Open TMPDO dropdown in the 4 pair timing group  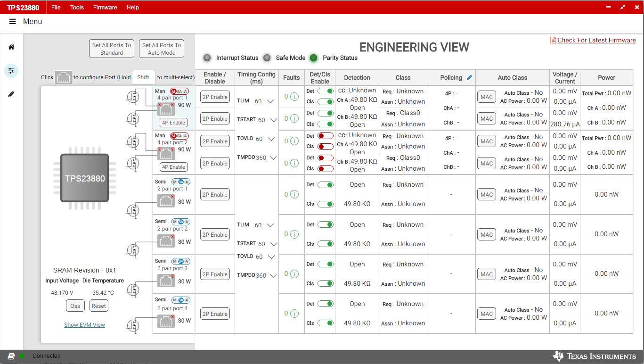[273, 158]
